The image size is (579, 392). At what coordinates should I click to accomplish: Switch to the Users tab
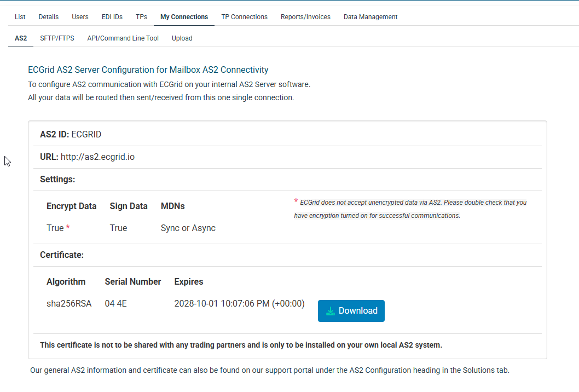pos(80,17)
